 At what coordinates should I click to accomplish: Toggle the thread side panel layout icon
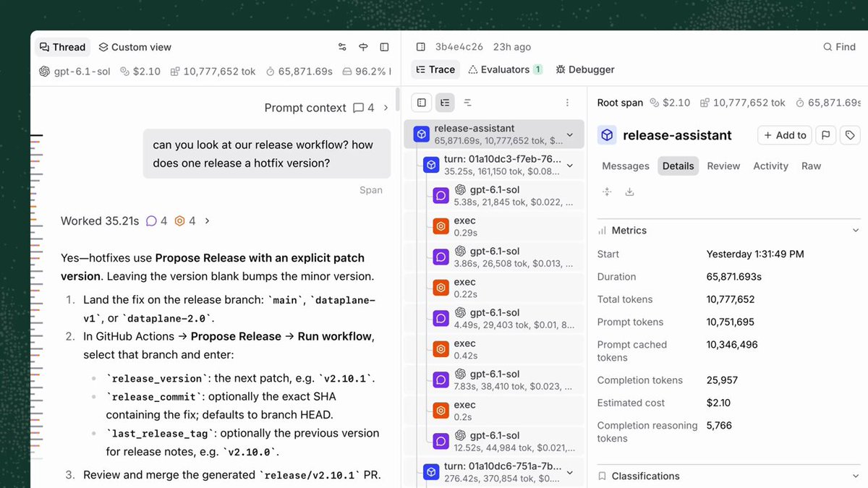pyautogui.click(x=385, y=47)
